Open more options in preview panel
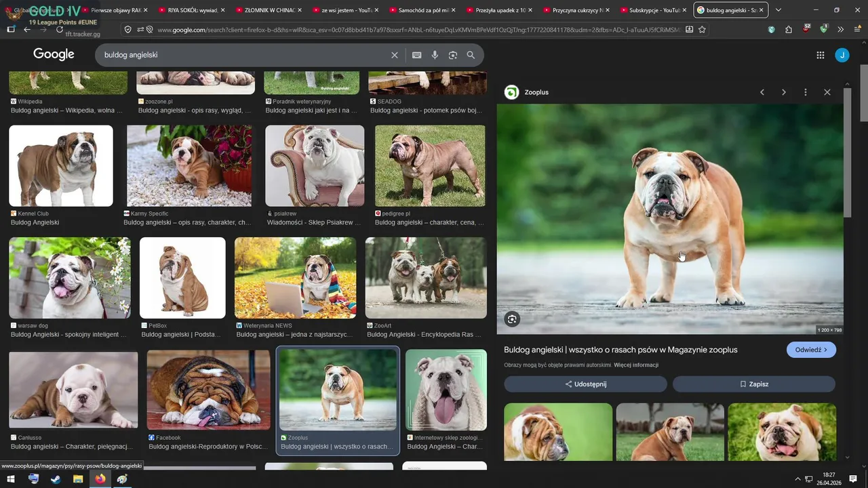 click(806, 92)
